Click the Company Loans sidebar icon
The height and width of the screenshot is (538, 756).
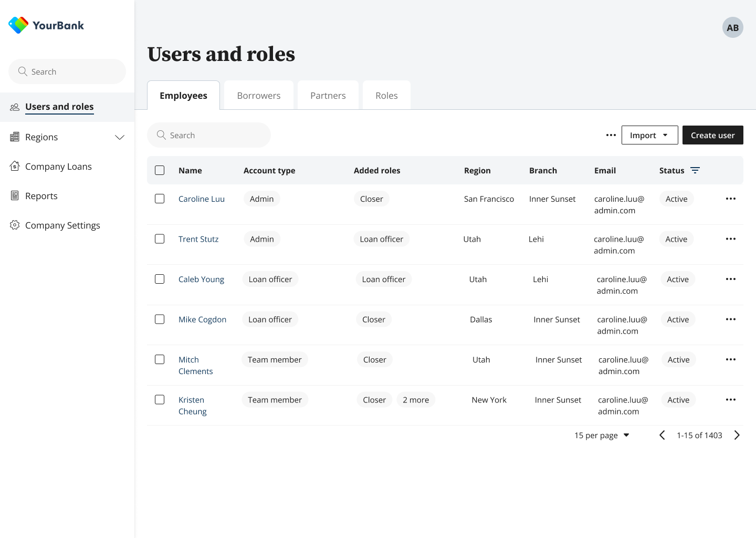[15, 166]
